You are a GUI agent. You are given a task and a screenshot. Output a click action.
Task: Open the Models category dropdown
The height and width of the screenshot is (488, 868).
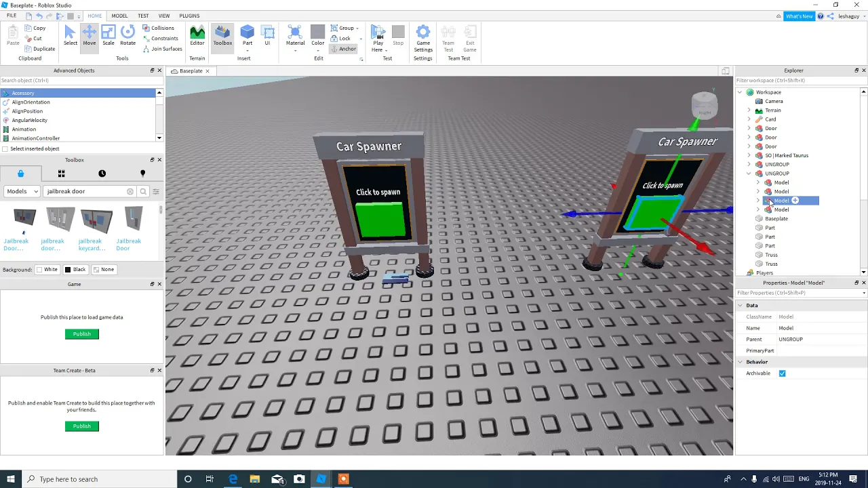coord(22,192)
